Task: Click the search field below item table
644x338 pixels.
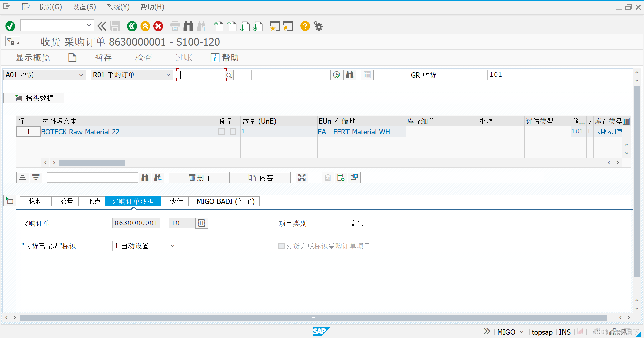Action: tap(93, 178)
